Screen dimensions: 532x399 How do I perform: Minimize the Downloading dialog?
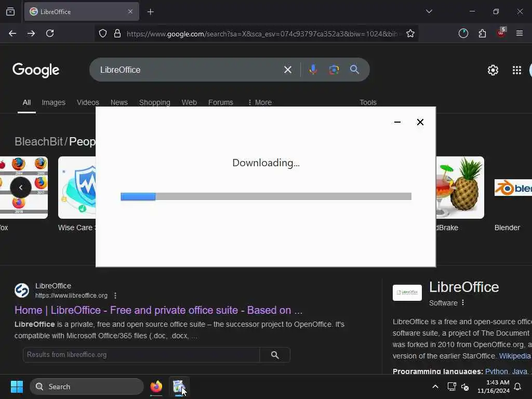click(x=397, y=122)
